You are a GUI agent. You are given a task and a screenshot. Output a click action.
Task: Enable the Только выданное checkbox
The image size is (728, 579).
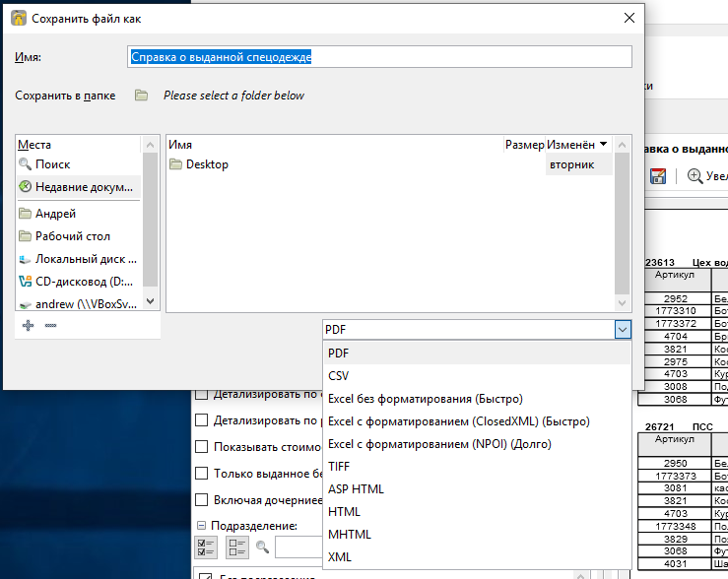(x=202, y=474)
